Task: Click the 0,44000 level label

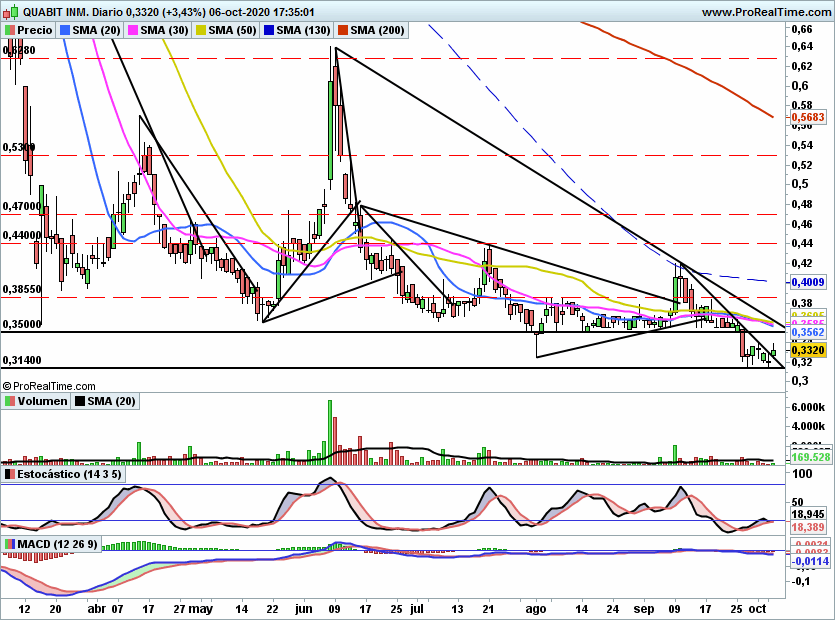Action: click(22, 235)
